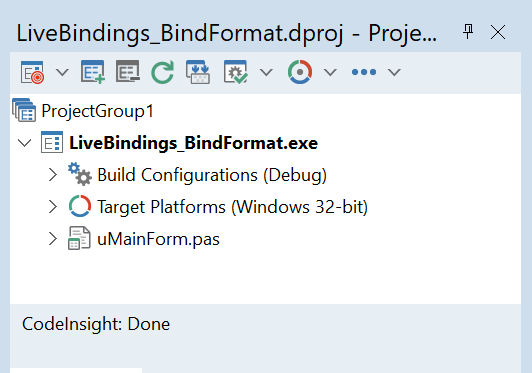The height and width of the screenshot is (373, 532).
Task: Open dropdown next to build configuration icon
Action: 266,72
